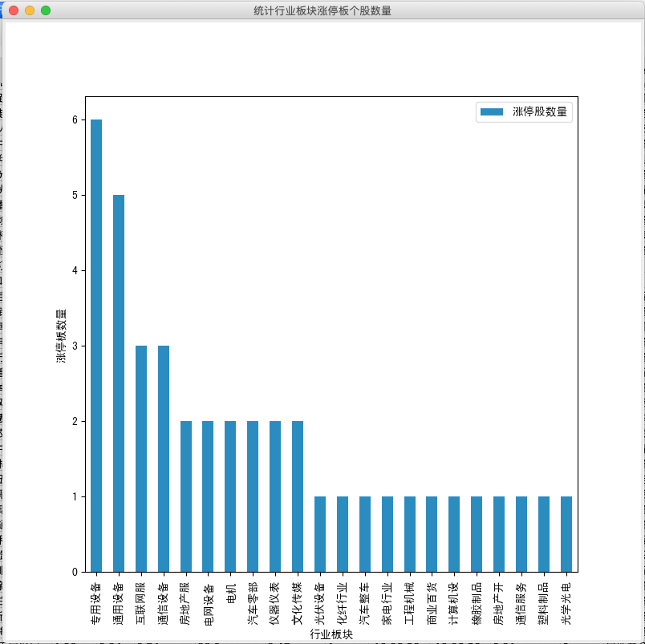Click the y-axis tick value 4
The height and width of the screenshot is (644, 645).
[x=75, y=270]
